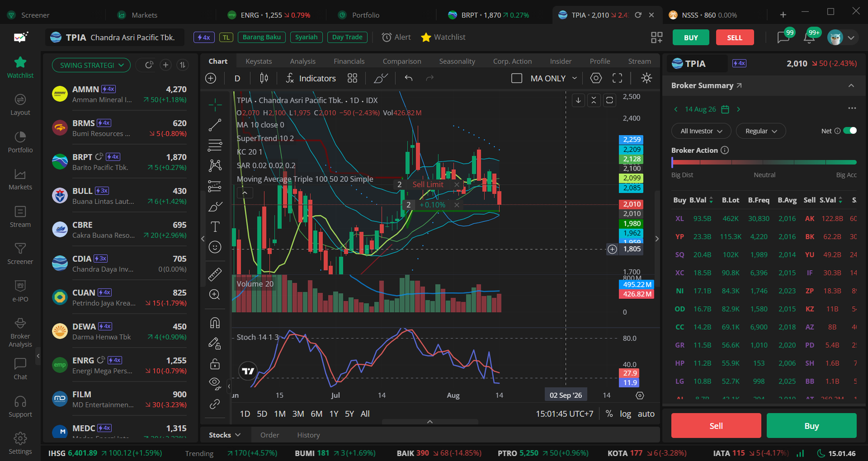This screenshot has height=461, width=868.
Task: Open e-IPO in the left sidebar
Action: coord(20,291)
